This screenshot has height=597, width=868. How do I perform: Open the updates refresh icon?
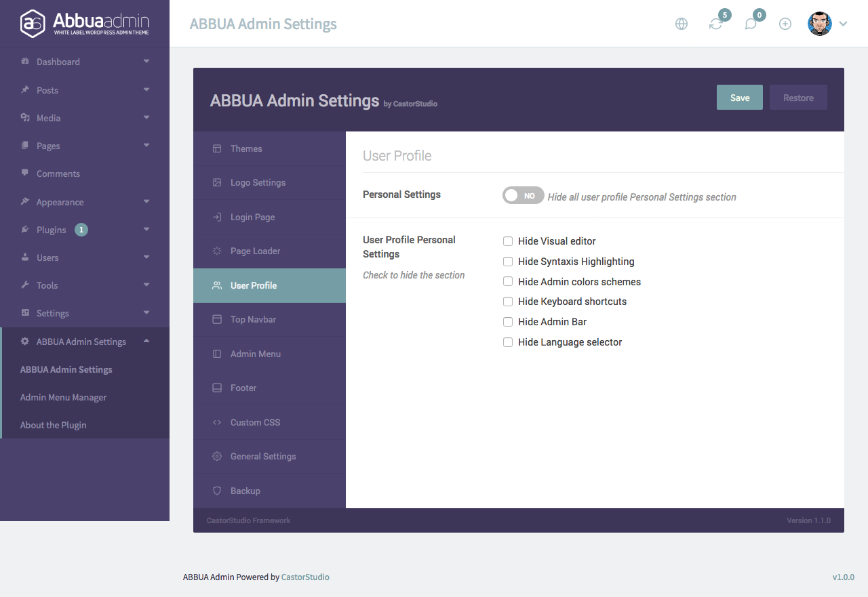pos(715,24)
